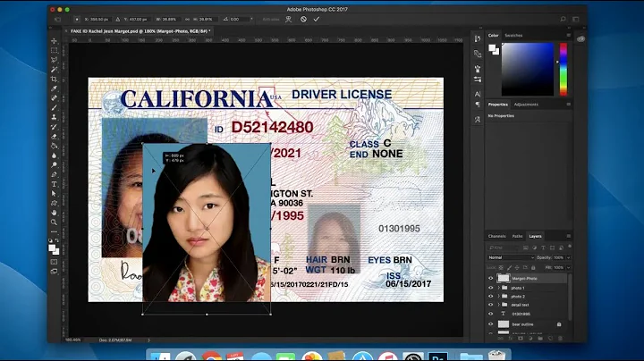Click foreground color swatch in toolbar
This screenshot has width=644, height=361.
(52, 248)
